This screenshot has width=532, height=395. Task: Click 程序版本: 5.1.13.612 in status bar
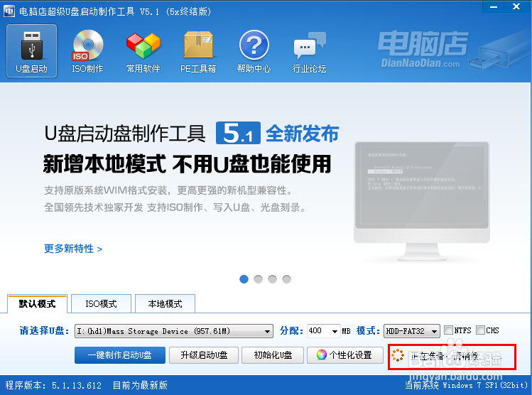(53, 385)
